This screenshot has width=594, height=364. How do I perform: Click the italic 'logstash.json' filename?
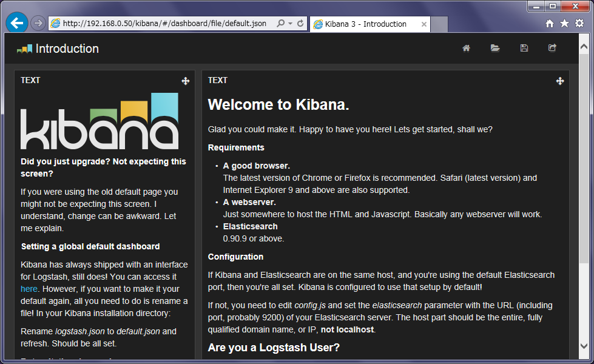tap(80, 331)
